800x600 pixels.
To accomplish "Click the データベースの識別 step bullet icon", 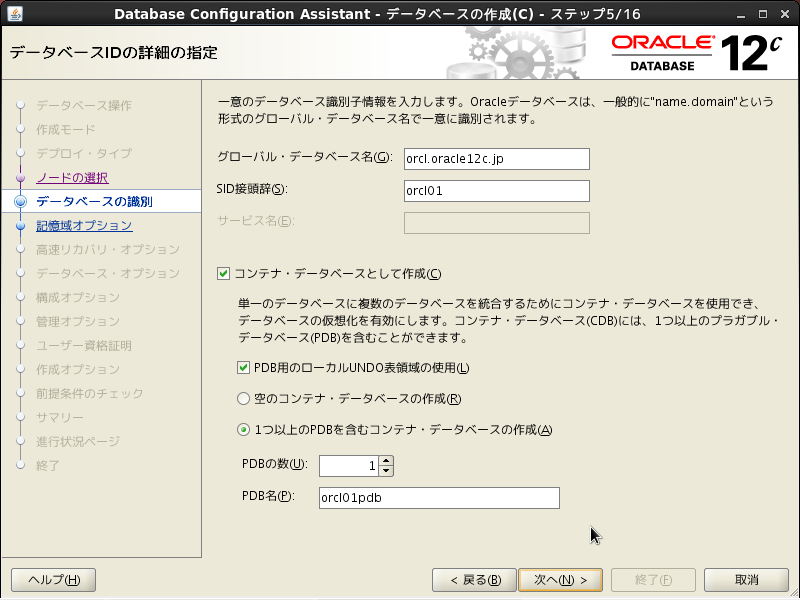I will click(20, 202).
